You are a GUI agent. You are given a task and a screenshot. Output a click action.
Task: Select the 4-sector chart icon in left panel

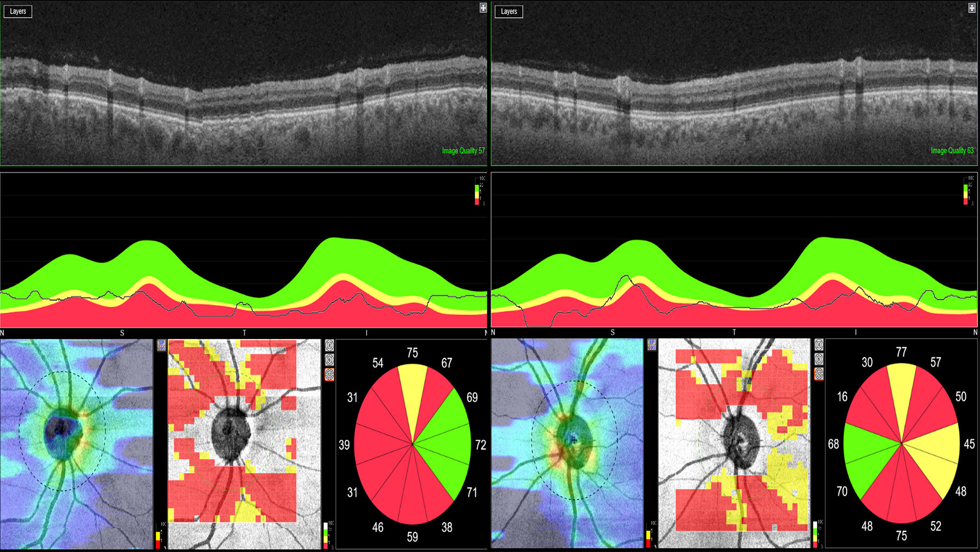[x=329, y=345]
